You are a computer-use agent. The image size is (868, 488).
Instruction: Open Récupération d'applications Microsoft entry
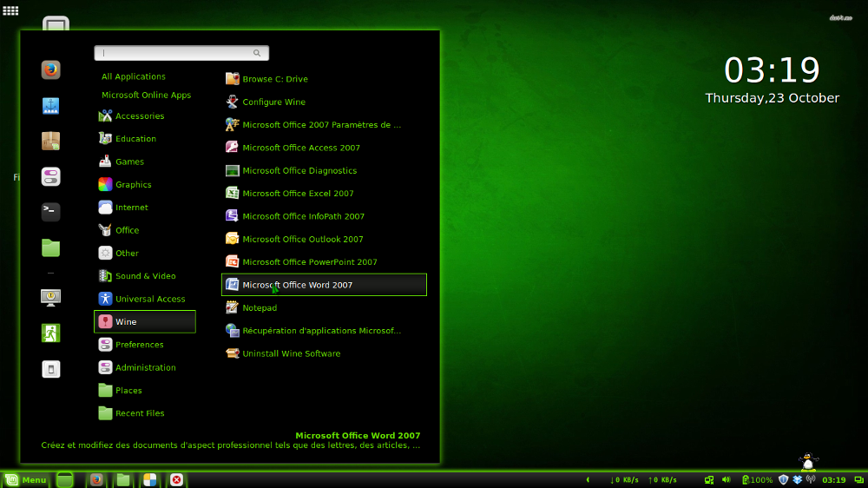[324, 331]
